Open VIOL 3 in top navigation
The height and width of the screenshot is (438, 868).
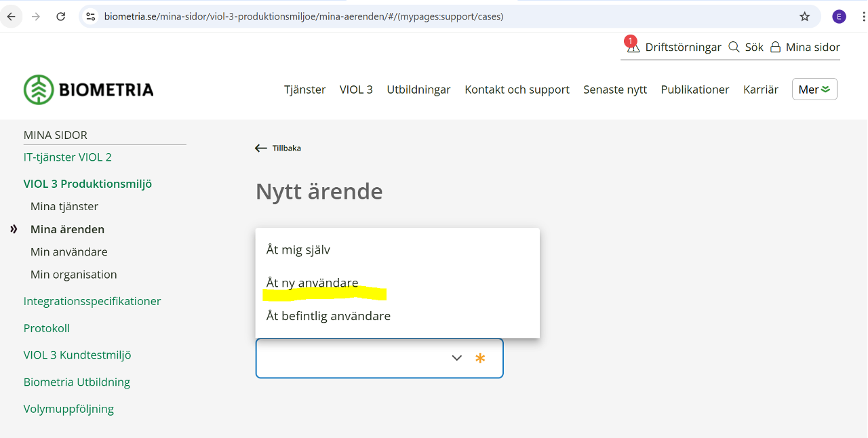point(356,89)
